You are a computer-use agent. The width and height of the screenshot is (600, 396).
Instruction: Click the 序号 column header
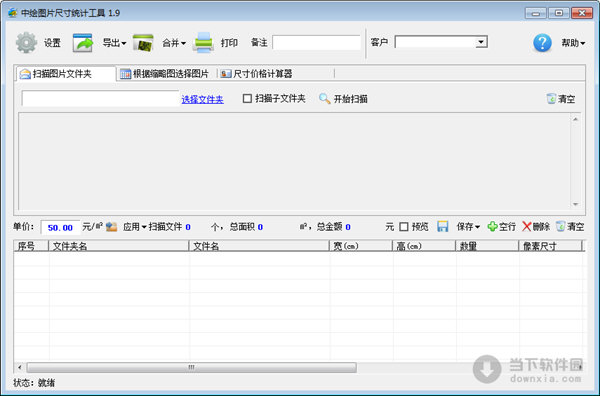[x=31, y=246]
